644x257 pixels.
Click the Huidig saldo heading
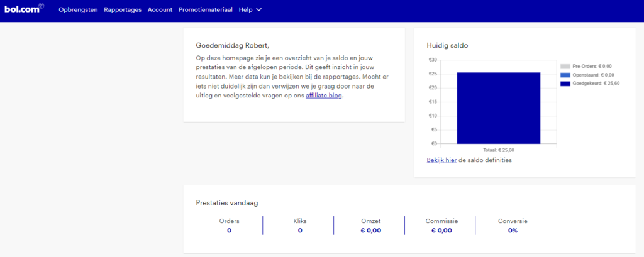coord(447,45)
